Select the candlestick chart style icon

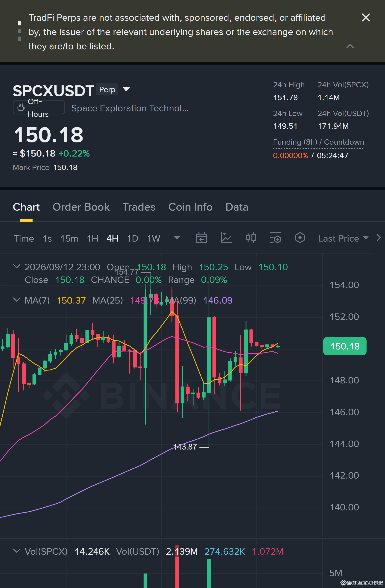tap(250, 238)
